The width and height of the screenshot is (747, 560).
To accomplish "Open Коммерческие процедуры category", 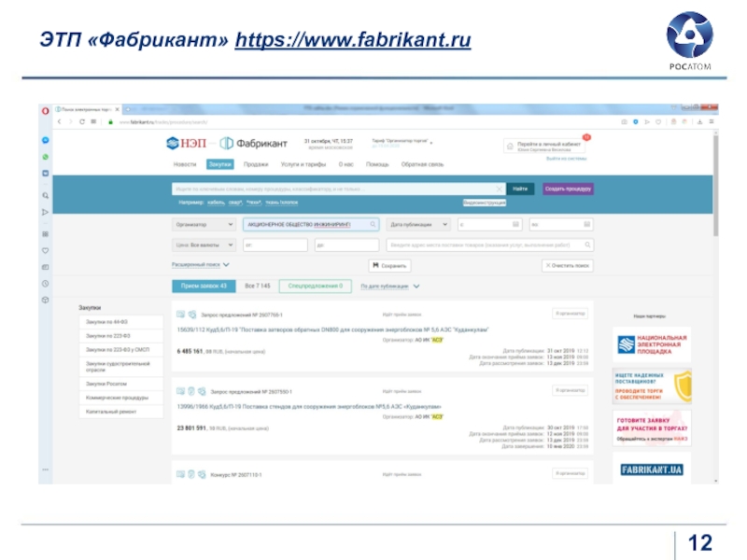I will click(121, 398).
